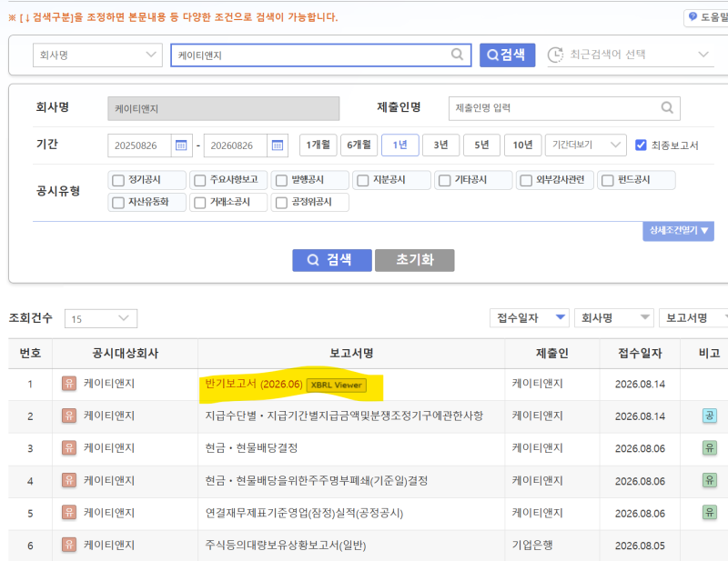Open the 최근검색어 선택 dropdown

(x=631, y=55)
